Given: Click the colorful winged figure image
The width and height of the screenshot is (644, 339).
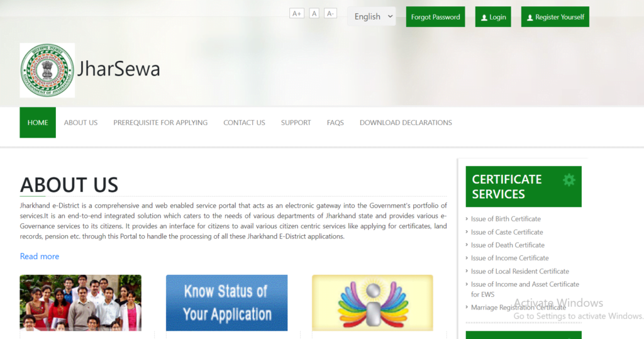Looking at the screenshot, I should tap(372, 303).
